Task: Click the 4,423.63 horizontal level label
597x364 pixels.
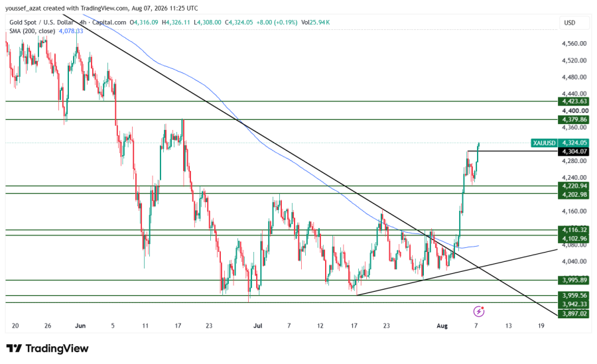Action: click(573, 101)
